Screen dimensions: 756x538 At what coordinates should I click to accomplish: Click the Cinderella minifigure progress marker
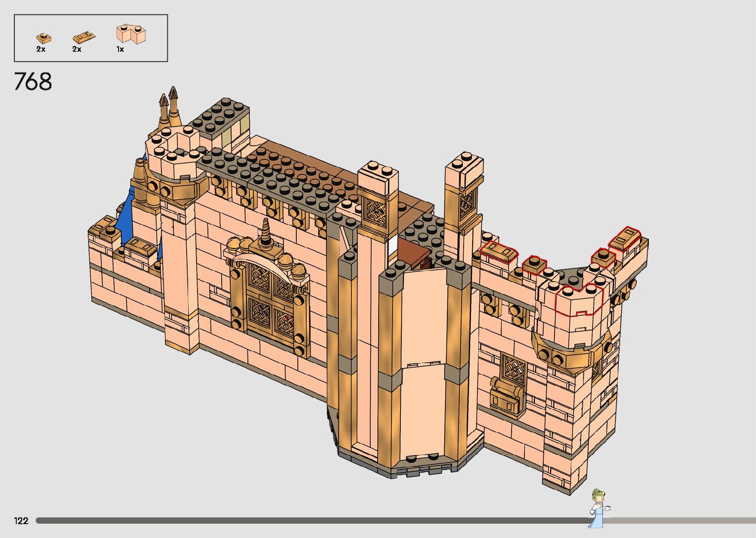598,508
